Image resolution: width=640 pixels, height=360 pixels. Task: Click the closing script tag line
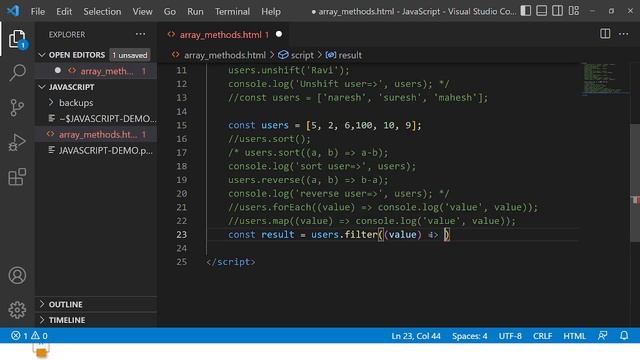(x=231, y=262)
